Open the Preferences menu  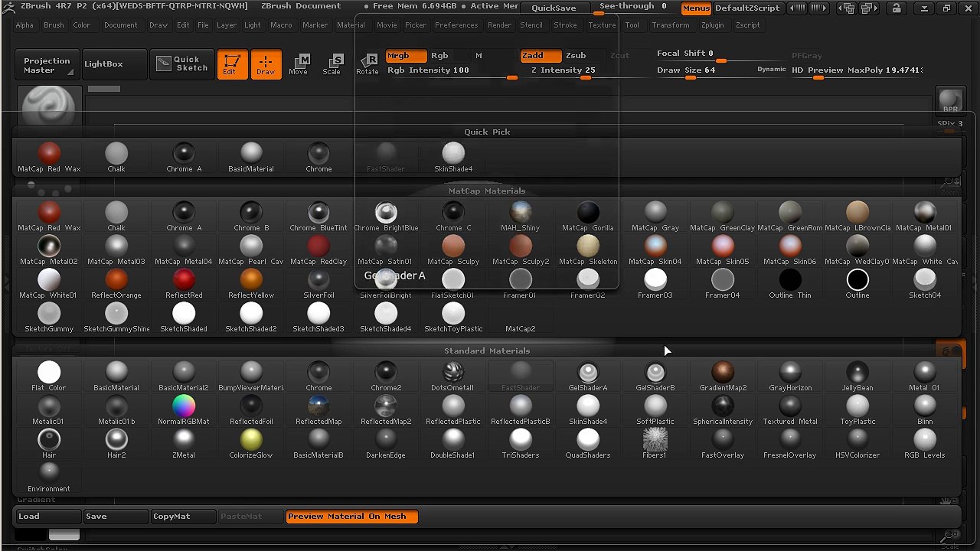(x=456, y=25)
